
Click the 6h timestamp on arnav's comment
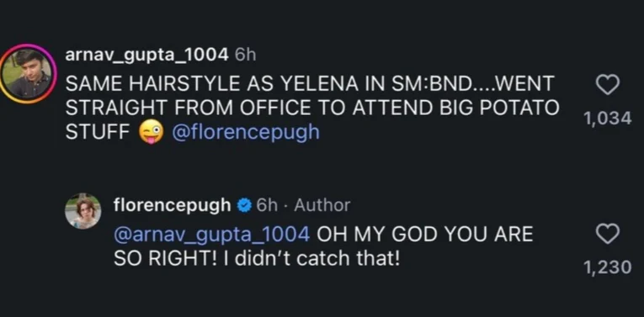(245, 55)
